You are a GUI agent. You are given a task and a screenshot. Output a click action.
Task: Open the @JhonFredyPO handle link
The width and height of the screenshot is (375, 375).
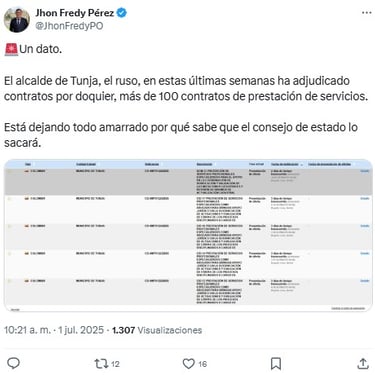[x=69, y=26]
